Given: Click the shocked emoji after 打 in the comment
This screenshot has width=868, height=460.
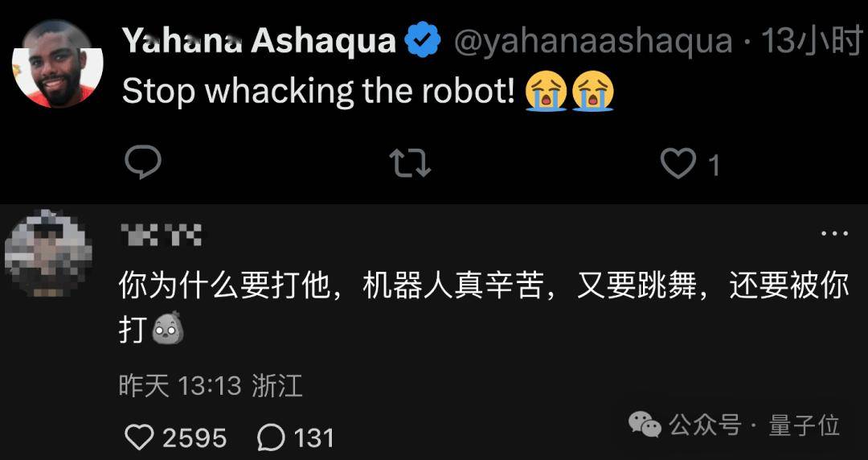Looking at the screenshot, I should pos(167,328).
